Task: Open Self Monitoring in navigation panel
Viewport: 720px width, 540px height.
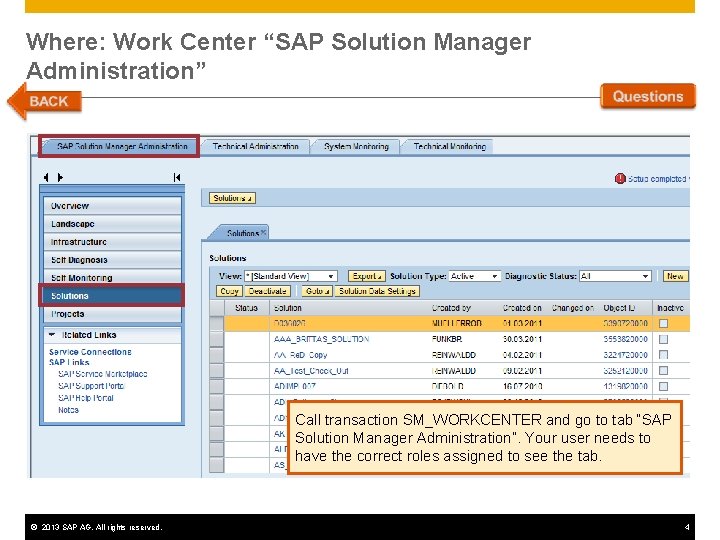Action: pyautogui.click(x=112, y=277)
